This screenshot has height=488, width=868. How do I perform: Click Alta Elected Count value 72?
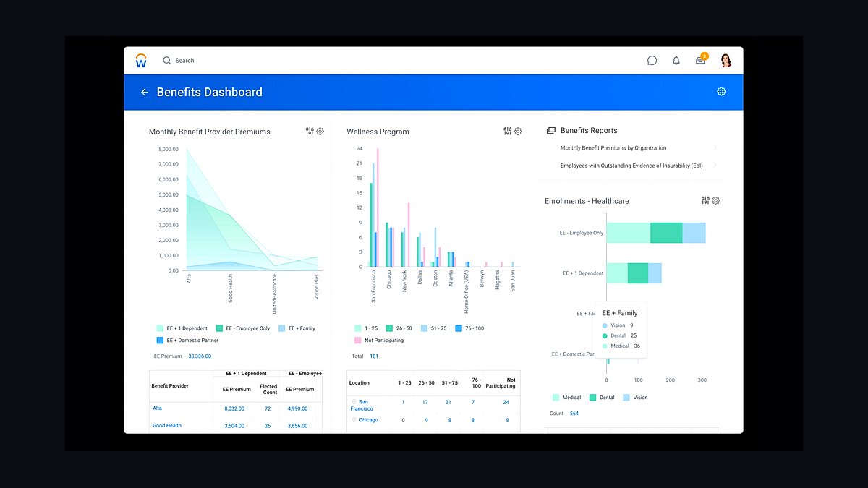coord(268,408)
